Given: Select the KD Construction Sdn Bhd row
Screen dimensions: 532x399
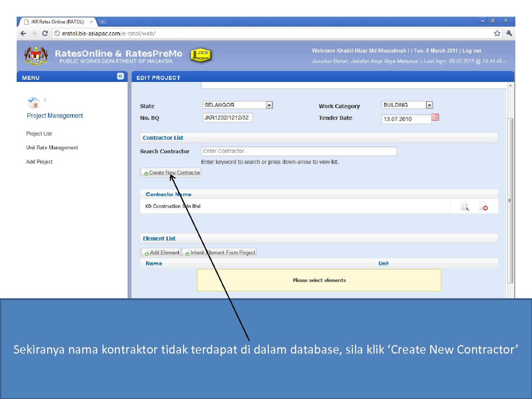Looking at the screenshot, I should click(x=319, y=206).
